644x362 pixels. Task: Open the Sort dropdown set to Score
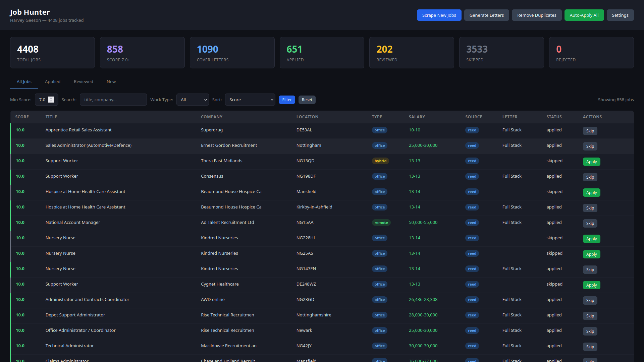pos(250,100)
